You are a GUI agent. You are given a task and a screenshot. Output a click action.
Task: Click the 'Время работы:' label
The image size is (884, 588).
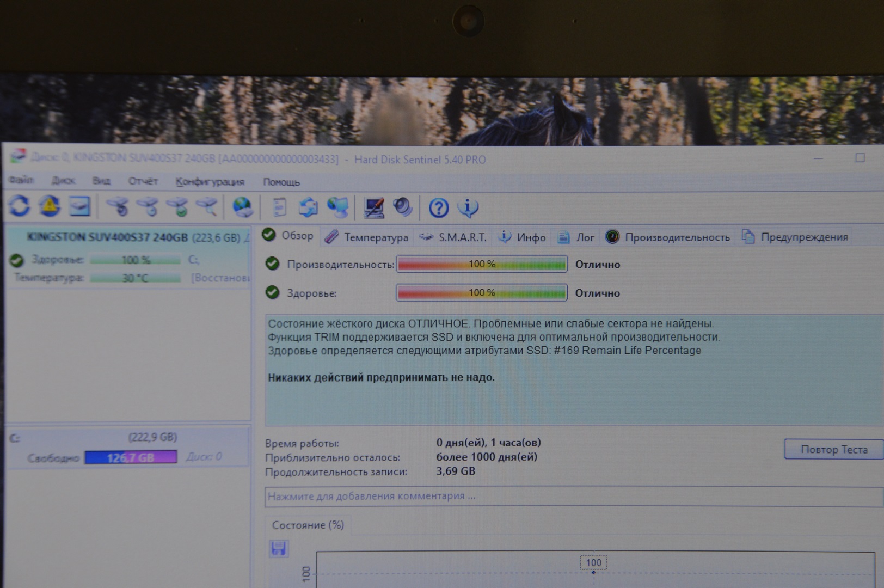click(302, 443)
